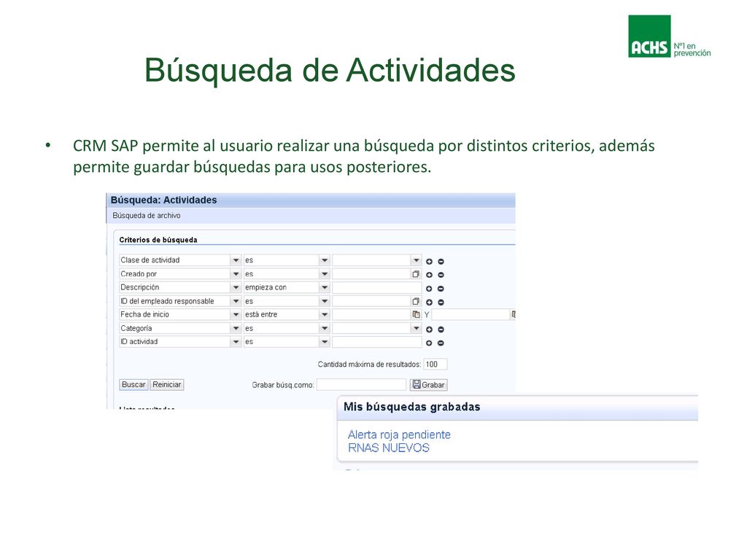Remove the Clase de actividad criterion row

(441, 262)
